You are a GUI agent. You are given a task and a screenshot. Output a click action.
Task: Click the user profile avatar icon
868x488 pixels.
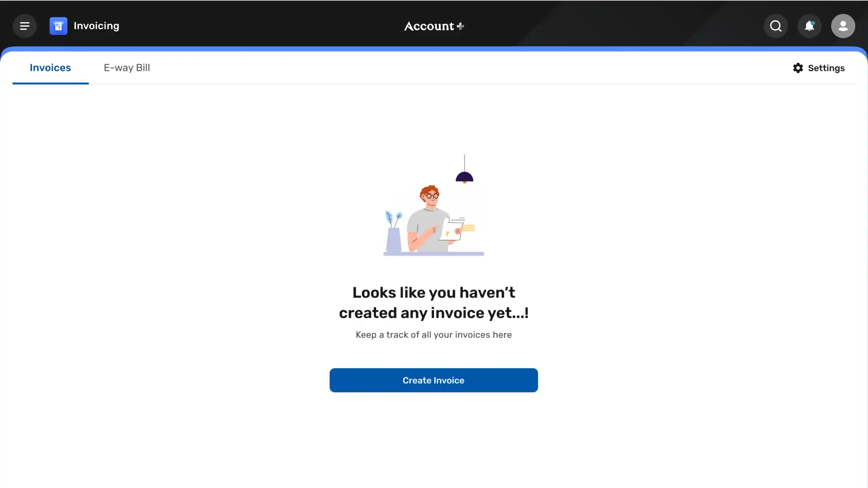(x=843, y=26)
